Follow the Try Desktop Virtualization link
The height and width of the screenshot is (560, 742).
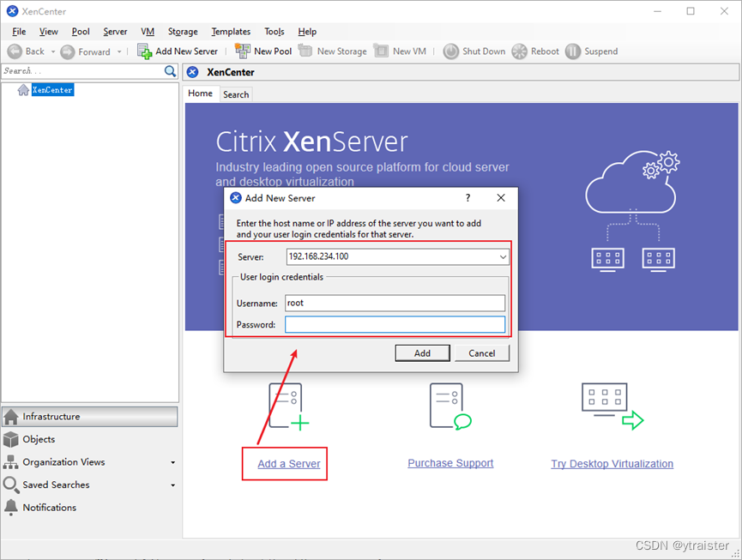pyautogui.click(x=612, y=464)
